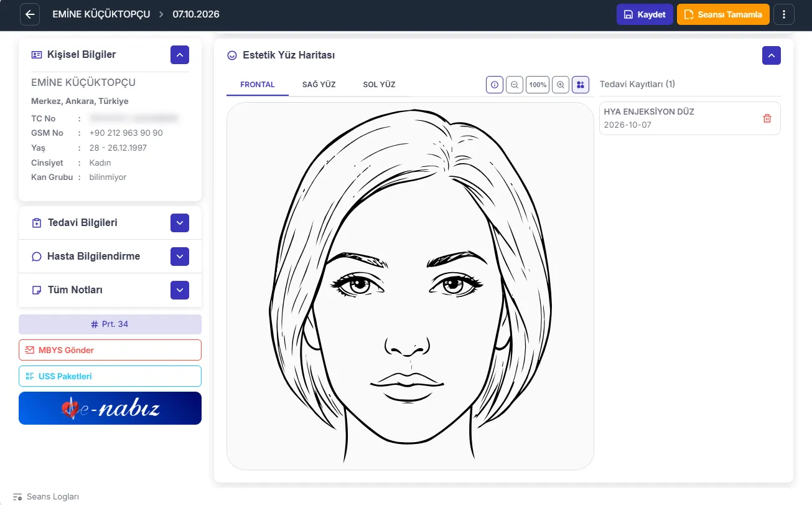Screen dimensions: 812x505
Task: Select the FRONTAL tab
Action: (258, 85)
